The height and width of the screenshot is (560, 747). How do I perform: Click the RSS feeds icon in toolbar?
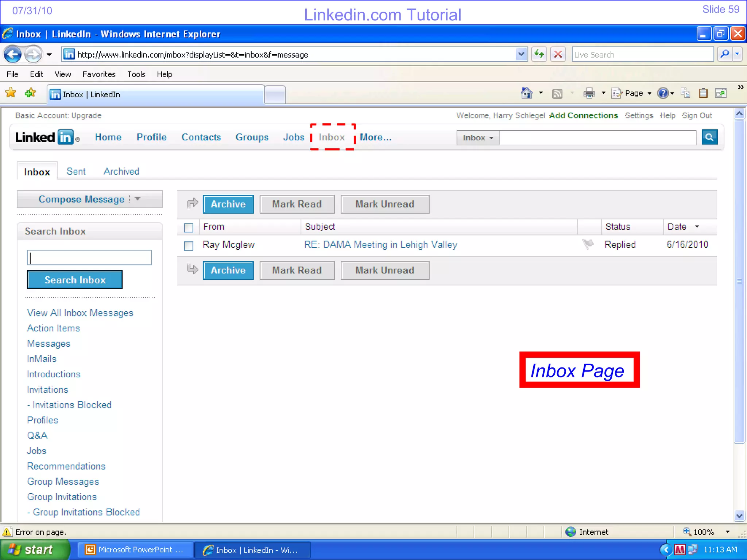pyautogui.click(x=557, y=94)
